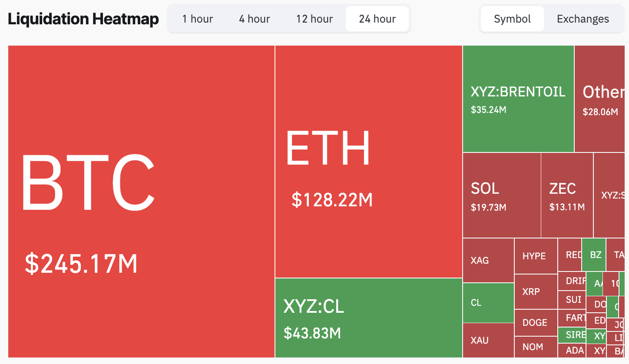
Task: Open the XRP heatmap tile
Action: pos(536,291)
